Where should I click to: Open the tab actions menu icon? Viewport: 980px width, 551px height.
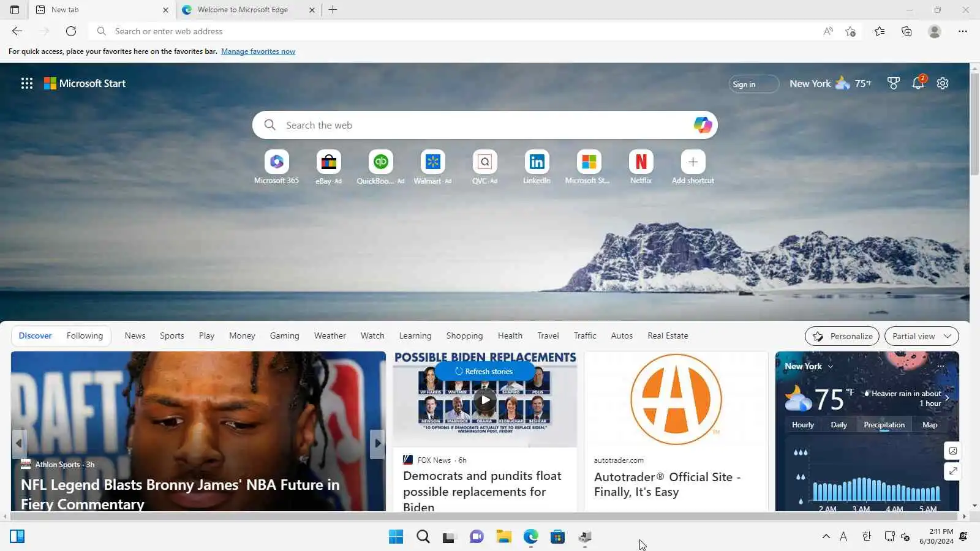(15, 10)
